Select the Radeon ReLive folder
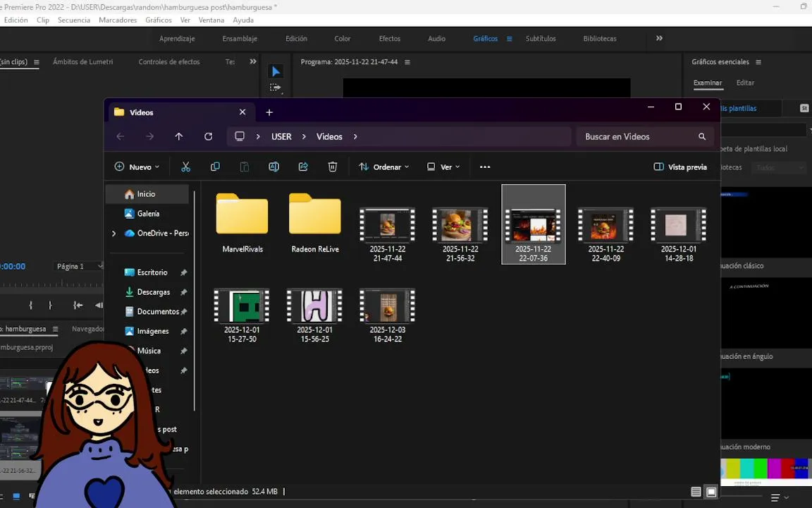The height and width of the screenshot is (508, 812). click(x=315, y=223)
